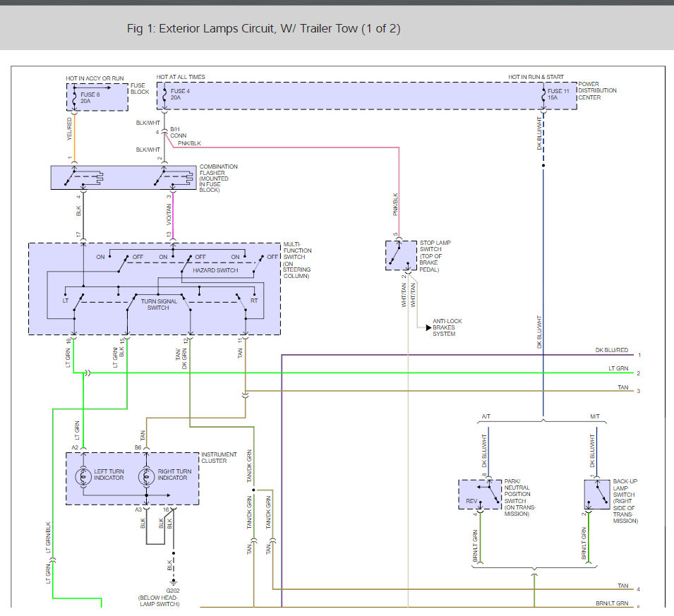Click the FUSE 4 20A text
The image size is (674, 616).
[180, 94]
